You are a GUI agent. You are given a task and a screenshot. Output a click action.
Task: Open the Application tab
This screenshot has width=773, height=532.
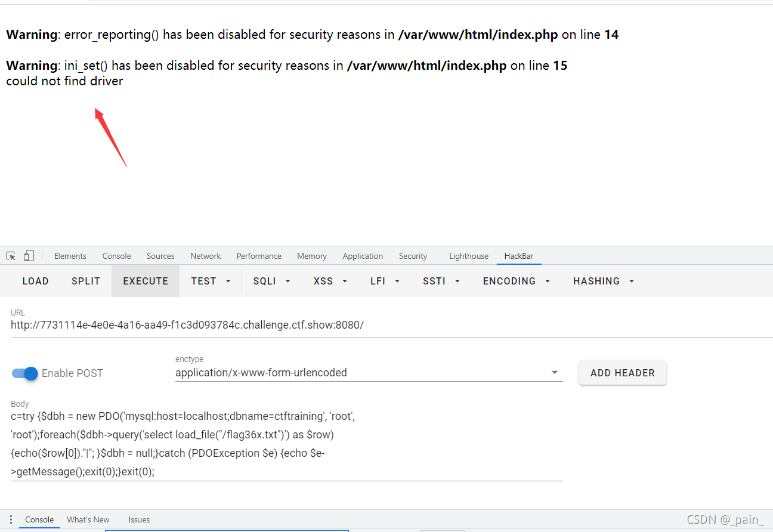(363, 256)
